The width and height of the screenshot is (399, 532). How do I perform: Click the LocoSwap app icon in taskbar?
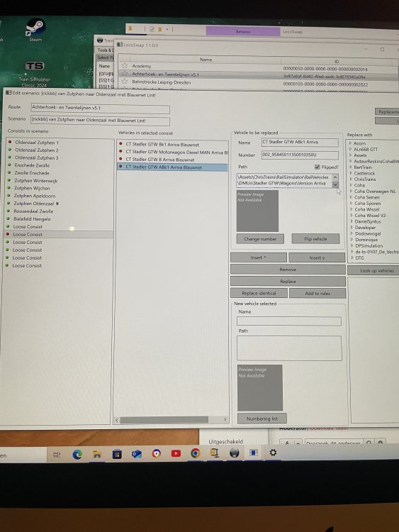click(254, 453)
